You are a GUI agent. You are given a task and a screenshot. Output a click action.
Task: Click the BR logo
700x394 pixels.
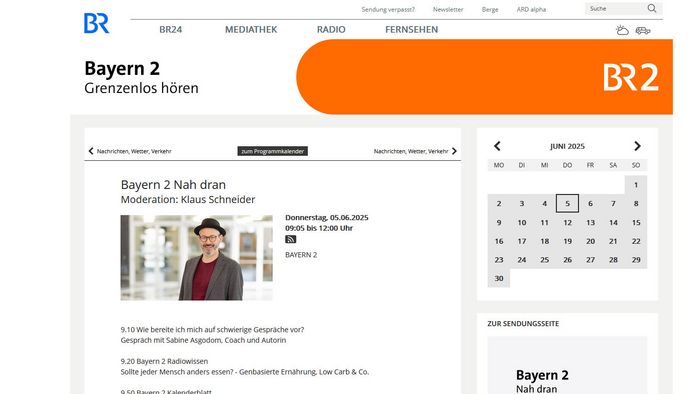96,23
